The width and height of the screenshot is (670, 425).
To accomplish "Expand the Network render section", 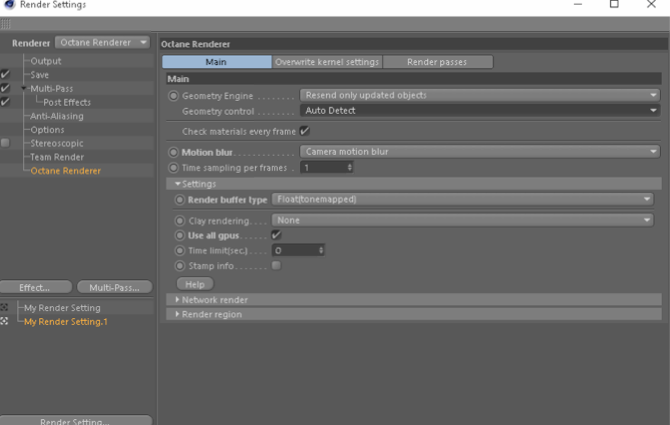I will pyautogui.click(x=177, y=300).
